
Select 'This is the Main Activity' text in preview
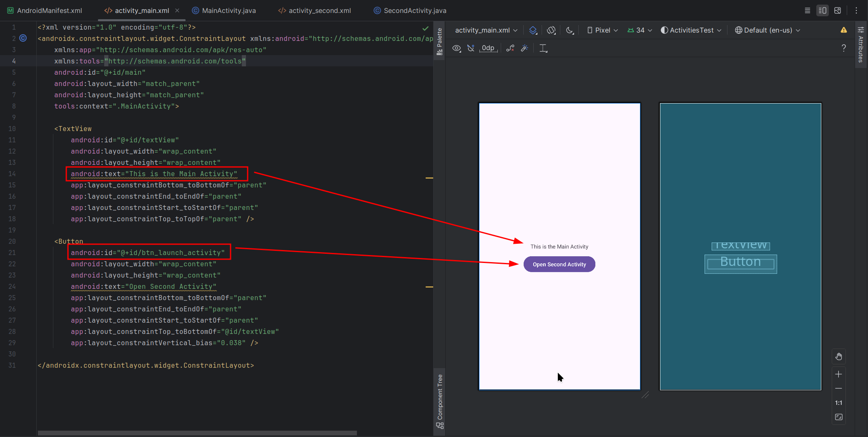pos(559,247)
